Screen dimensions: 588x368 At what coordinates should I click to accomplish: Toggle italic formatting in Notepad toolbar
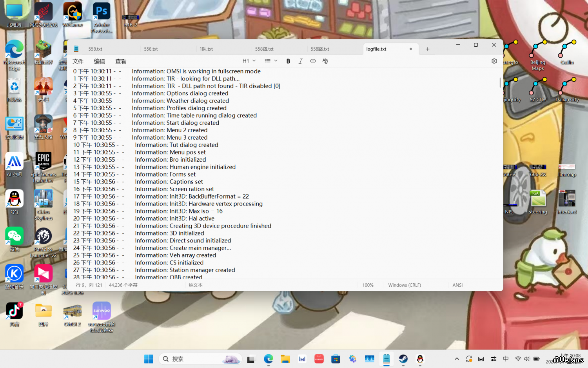[x=301, y=61]
